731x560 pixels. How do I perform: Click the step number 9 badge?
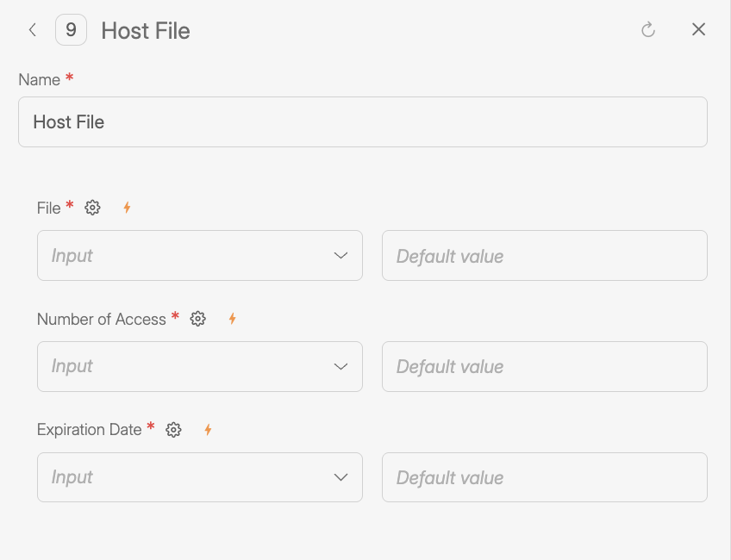71,29
